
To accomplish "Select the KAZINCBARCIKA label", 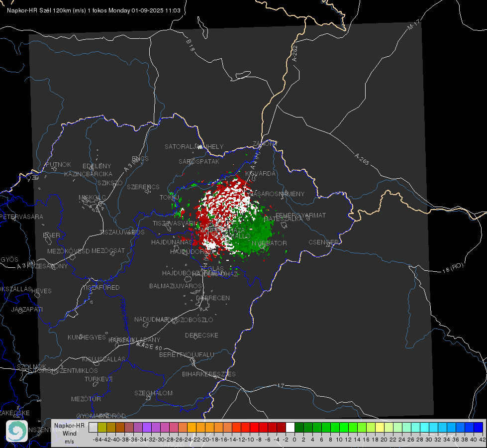I will tap(88, 174).
